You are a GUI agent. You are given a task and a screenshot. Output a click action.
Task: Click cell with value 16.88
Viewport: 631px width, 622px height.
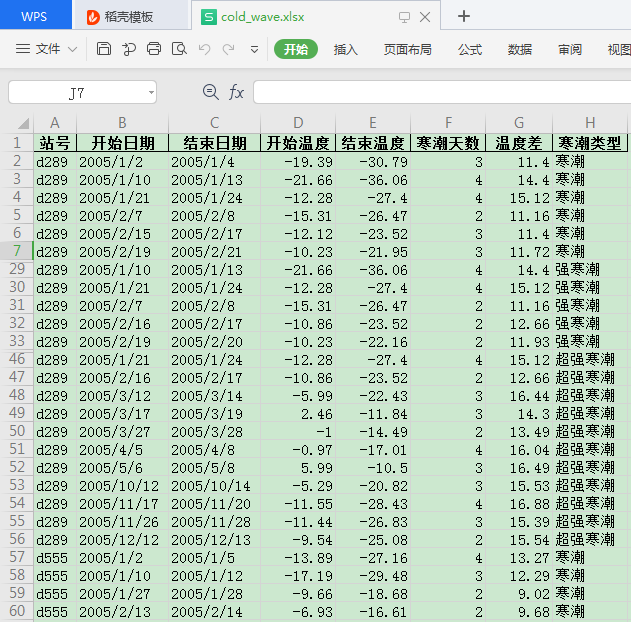pyautogui.click(x=519, y=504)
